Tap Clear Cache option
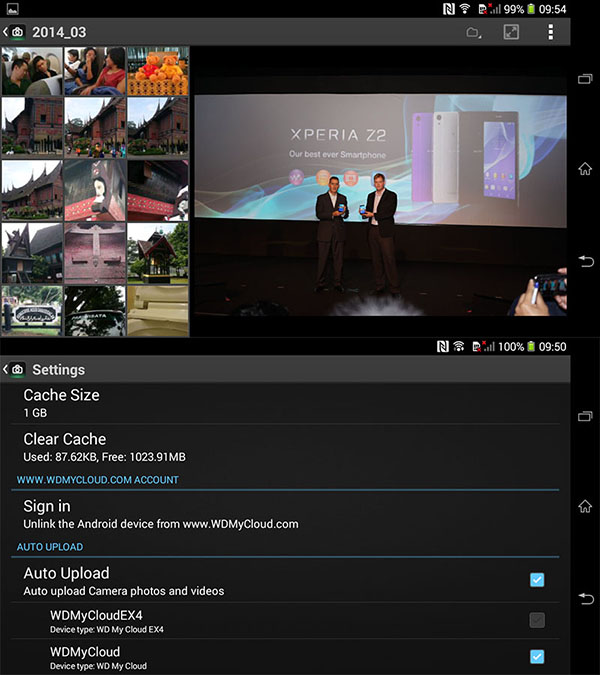The height and width of the screenshot is (675, 600). 285,447
